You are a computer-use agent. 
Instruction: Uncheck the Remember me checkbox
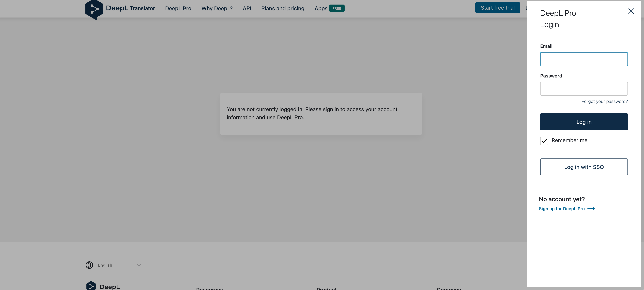coord(544,141)
